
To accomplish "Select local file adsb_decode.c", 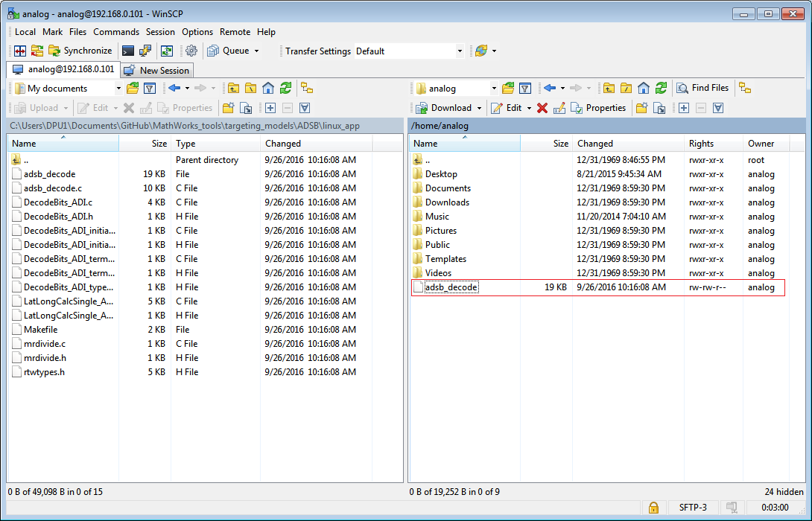I will (x=53, y=188).
